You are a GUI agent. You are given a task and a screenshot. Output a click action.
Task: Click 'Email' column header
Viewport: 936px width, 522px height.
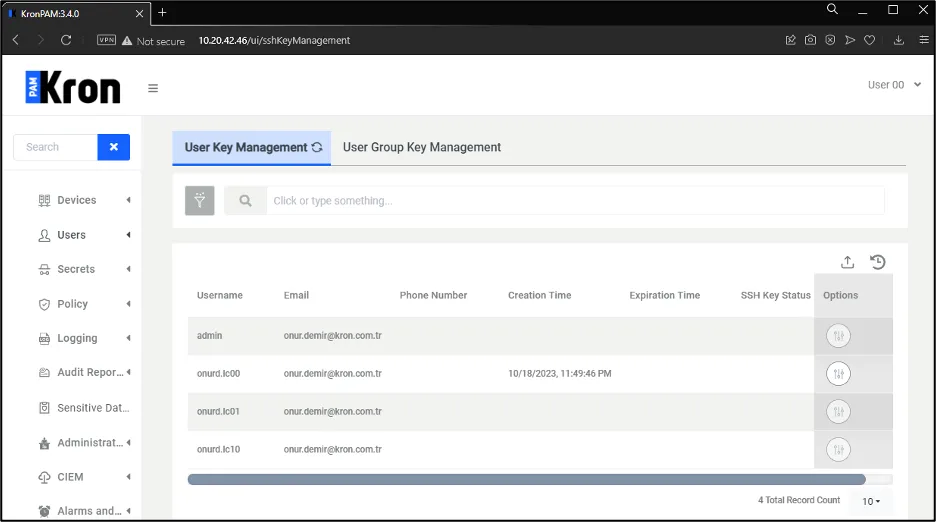coord(296,295)
